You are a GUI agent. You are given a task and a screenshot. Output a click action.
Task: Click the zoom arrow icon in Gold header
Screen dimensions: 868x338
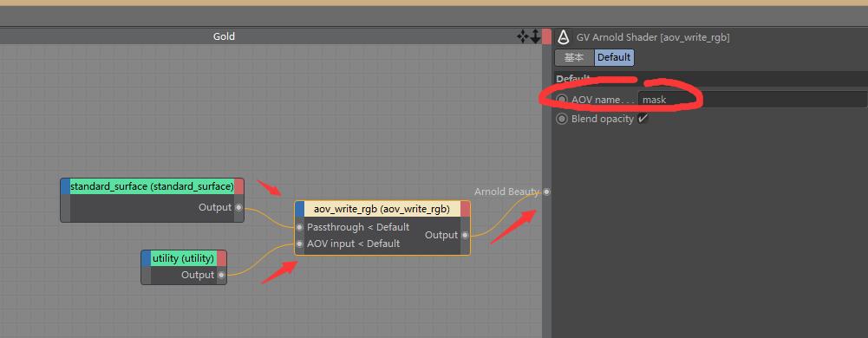point(535,37)
